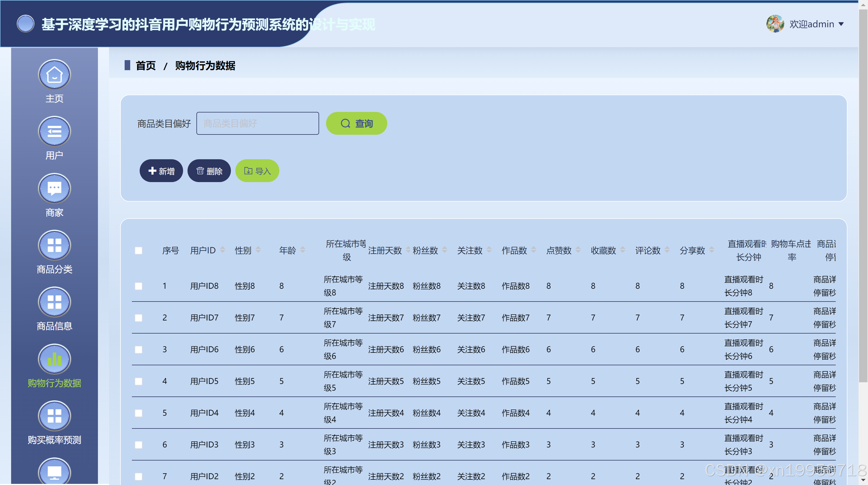868x485 pixels.
Task: Open the 用户 list icon in sidebar
Action: (x=54, y=131)
